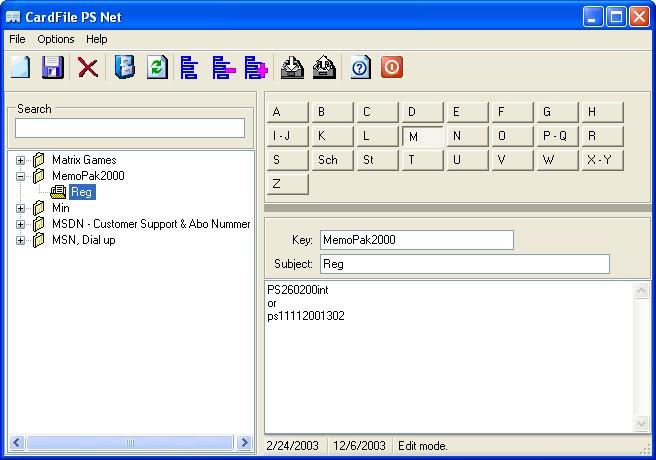Select the St index button
Image resolution: width=656 pixels, height=460 pixels.
pyautogui.click(x=377, y=160)
